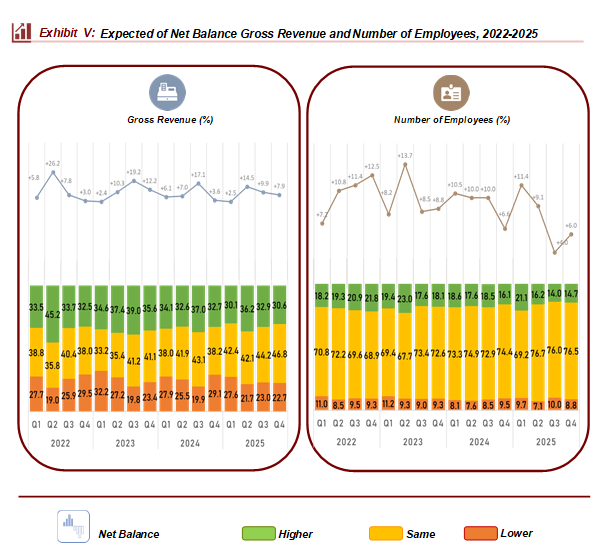The width and height of the screenshot is (612, 547).
Task: Click the Net Balance line-chart legend icon
Action: click(72, 527)
